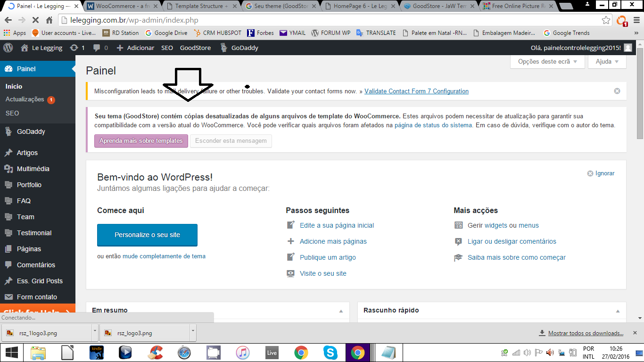This screenshot has height=362, width=644.
Task: Click Visite o seu site link
Action: (323, 273)
